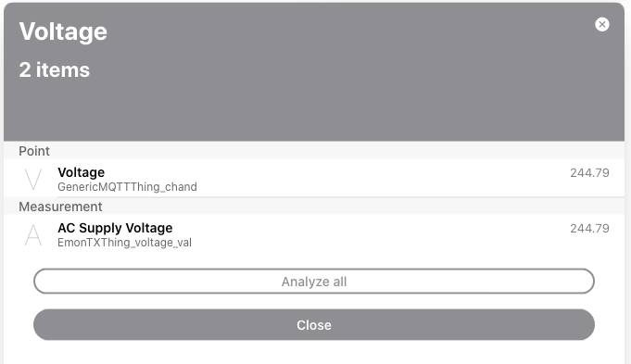Open the AC Supply Voltage measurement item

coord(314,235)
